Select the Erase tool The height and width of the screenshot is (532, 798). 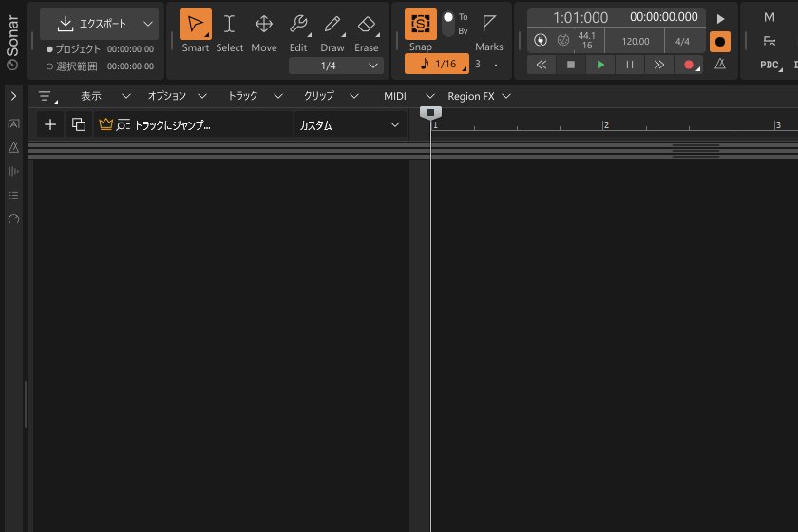pos(367,25)
